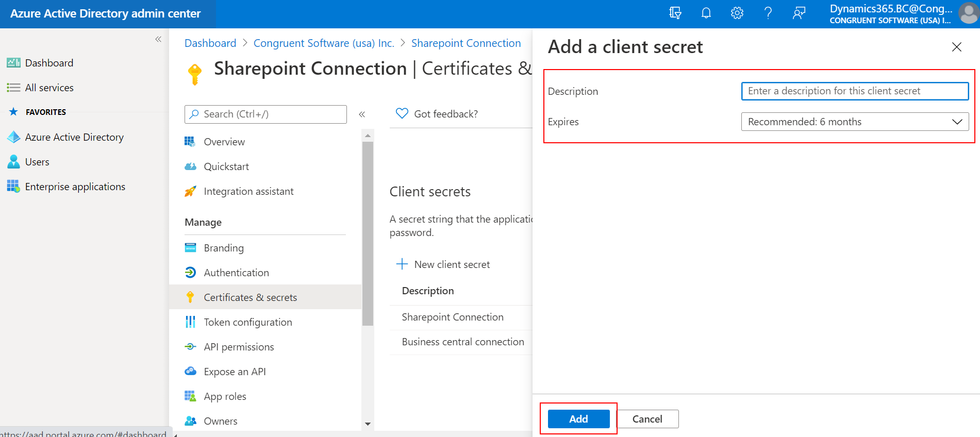Image resolution: width=980 pixels, height=437 pixels.
Task: Open Token configuration menu item
Action: point(265,322)
